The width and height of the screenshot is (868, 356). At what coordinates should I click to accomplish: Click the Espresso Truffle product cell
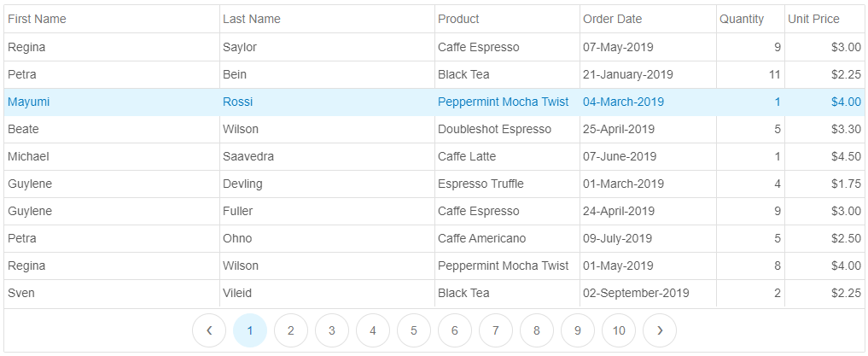(x=507, y=184)
